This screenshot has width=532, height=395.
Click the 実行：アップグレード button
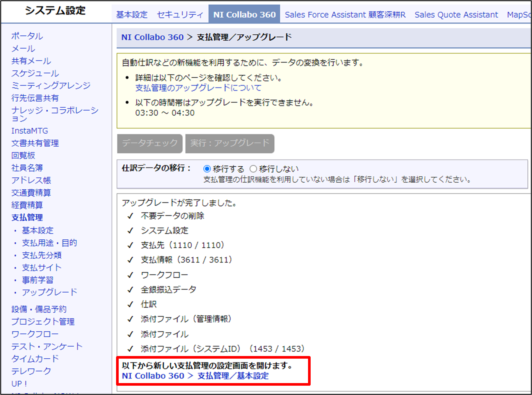[230, 143]
